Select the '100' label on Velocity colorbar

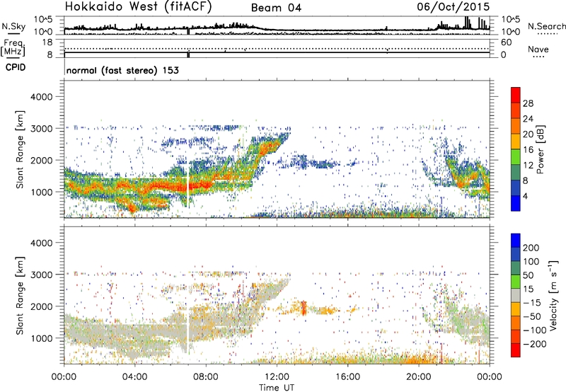click(x=531, y=262)
